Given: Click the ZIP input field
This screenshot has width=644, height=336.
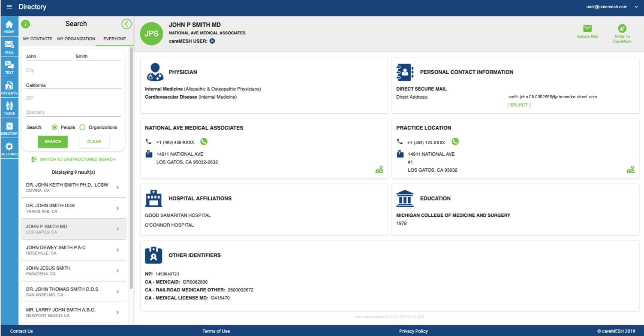Looking at the screenshot, I should coord(73,98).
